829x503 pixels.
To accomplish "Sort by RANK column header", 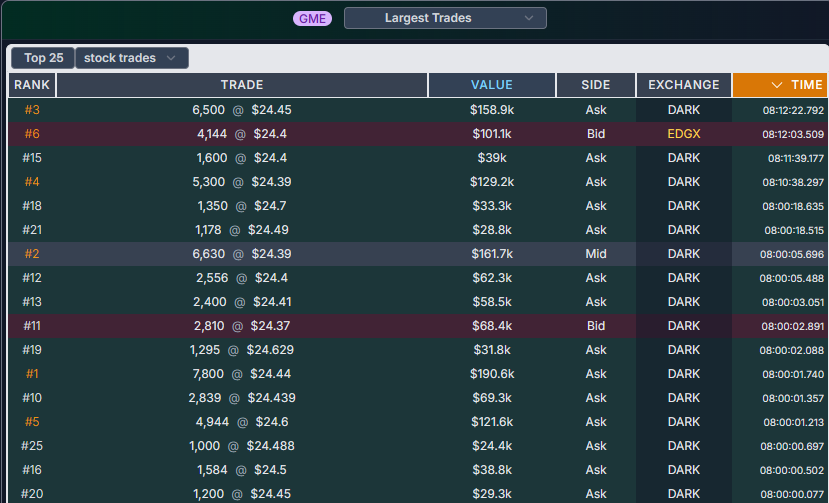I will pos(32,85).
